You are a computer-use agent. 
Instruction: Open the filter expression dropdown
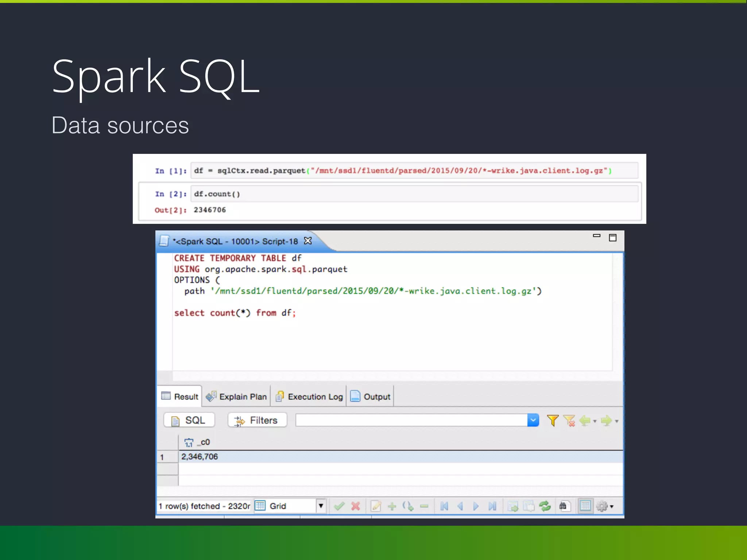533,420
